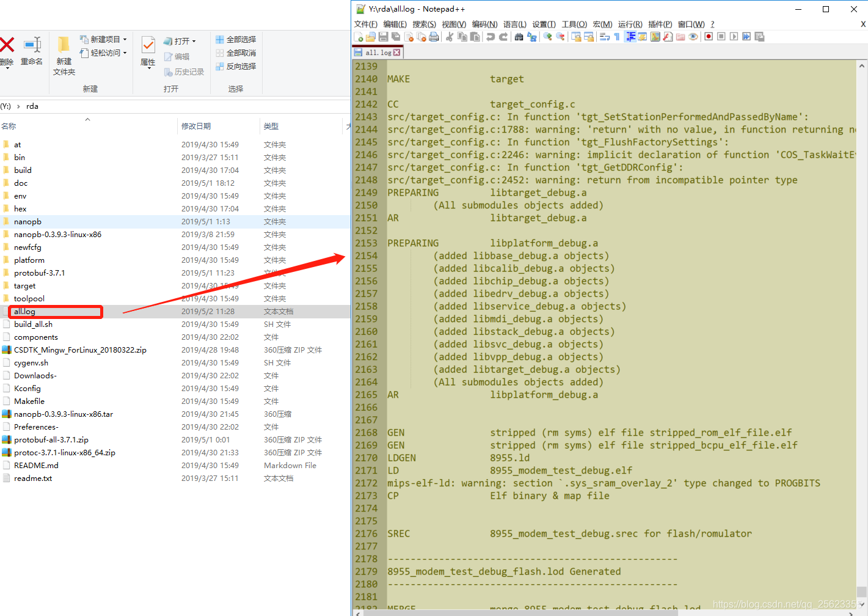
Task: Click line 2168 GEN stripped_rom_elf_file.elf text
Action: (x=589, y=433)
